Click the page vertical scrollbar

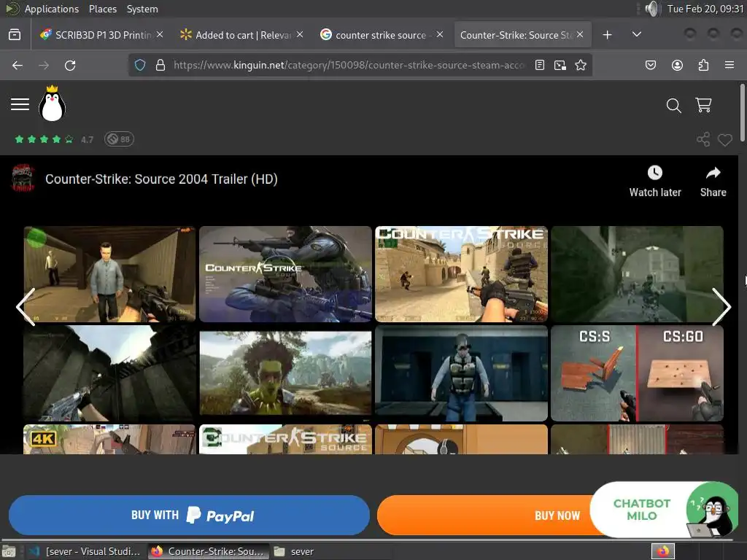pos(742,113)
